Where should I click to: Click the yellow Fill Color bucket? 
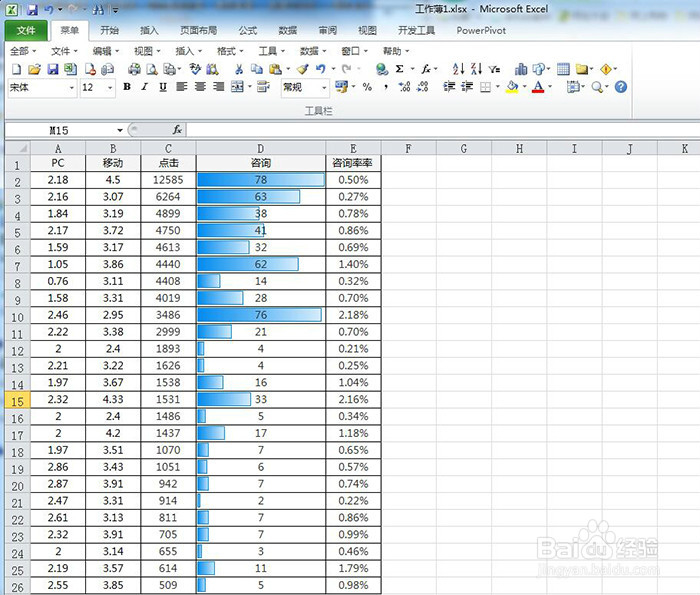(x=512, y=87)
